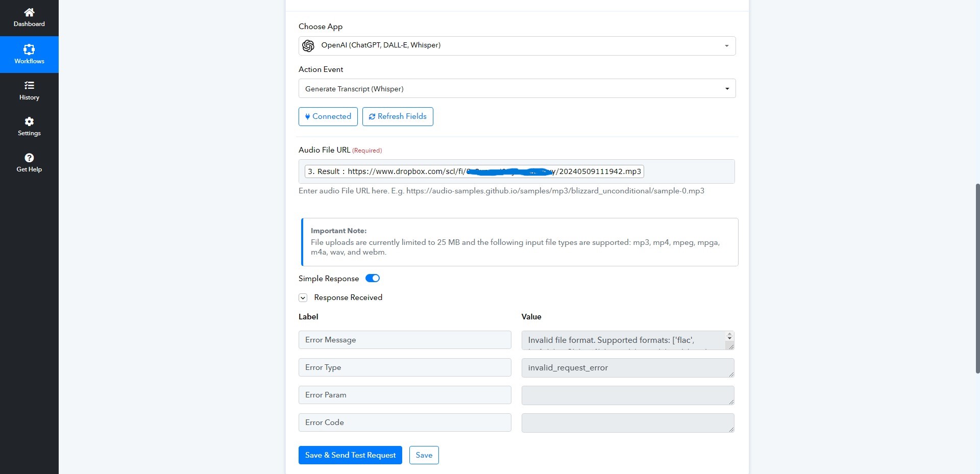
Task: Click the empty Error Code value field
Action: (628, 423)
